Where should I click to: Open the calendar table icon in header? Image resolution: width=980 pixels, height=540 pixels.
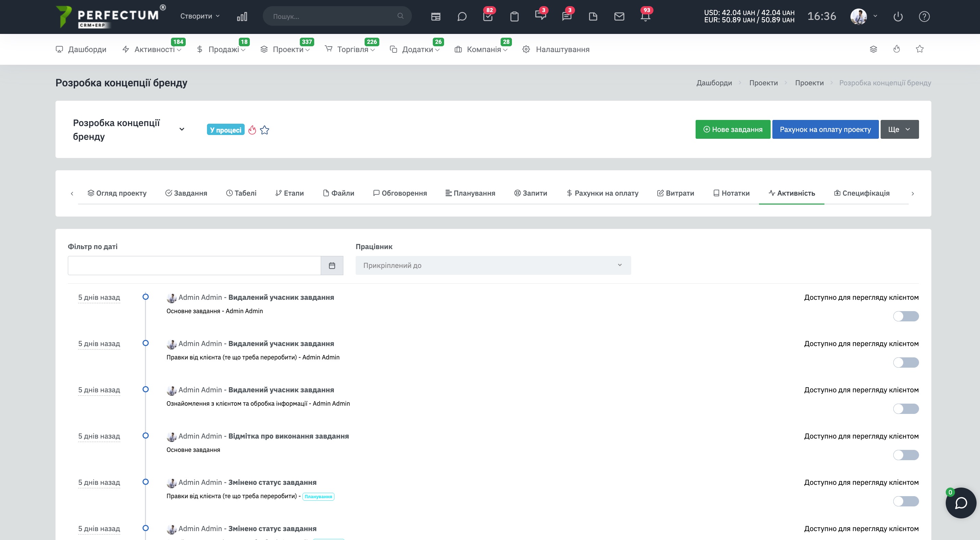tap(436, 16)
